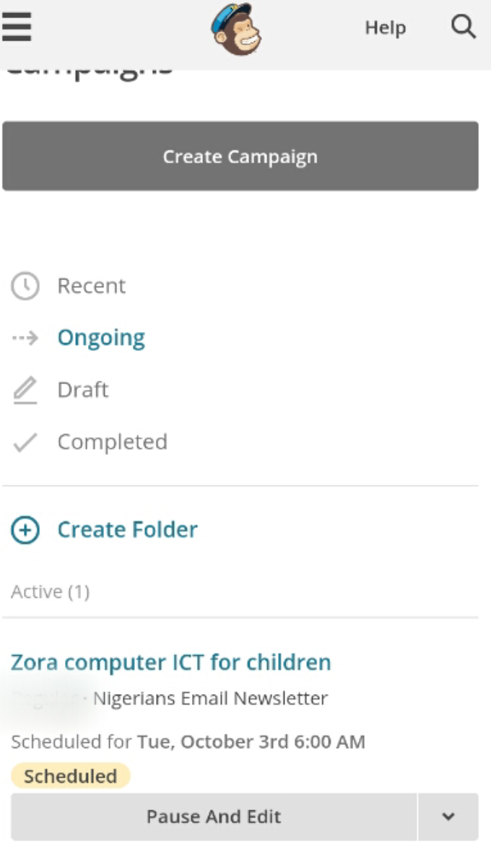Click the Nigerians Email Newsletter list name

click(x=210, y=698)
